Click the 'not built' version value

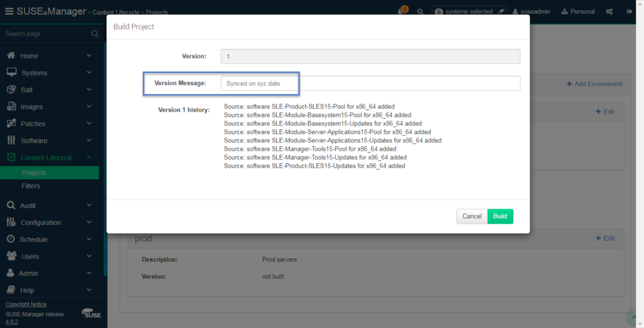(273, 276)
